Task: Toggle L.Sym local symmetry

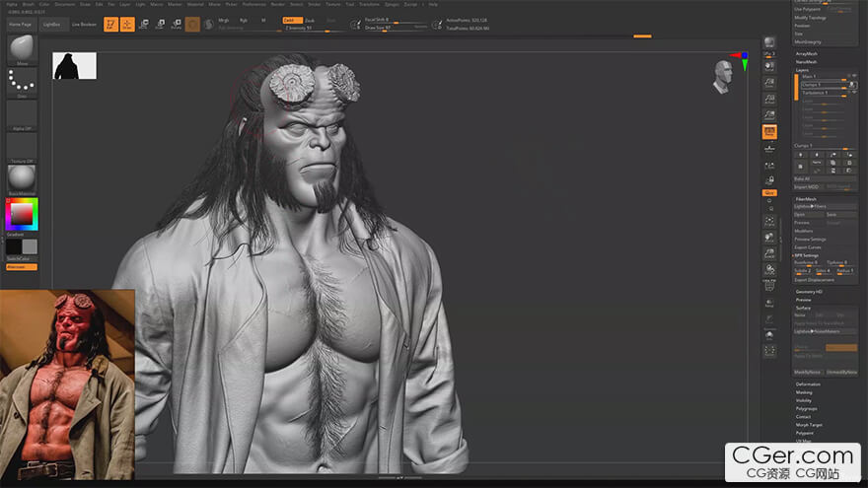Action: pyautogui.click(x=769, y=165)
